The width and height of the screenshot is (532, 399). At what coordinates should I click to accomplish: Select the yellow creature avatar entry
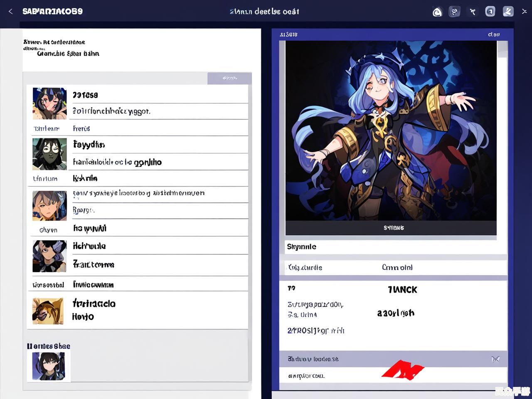click(48, 311)
